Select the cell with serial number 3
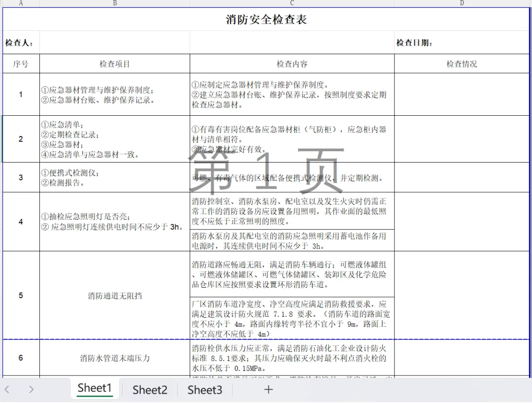This screenshot has height=403, width=532. coord(21,177)
